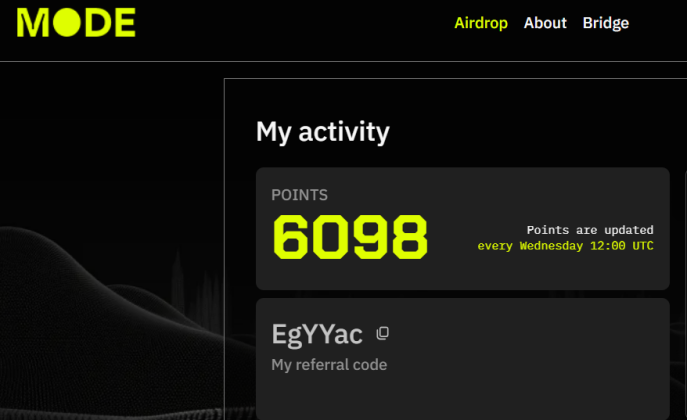Click the 6098 points value
The image size is (687, 420).
click(350, 237)
